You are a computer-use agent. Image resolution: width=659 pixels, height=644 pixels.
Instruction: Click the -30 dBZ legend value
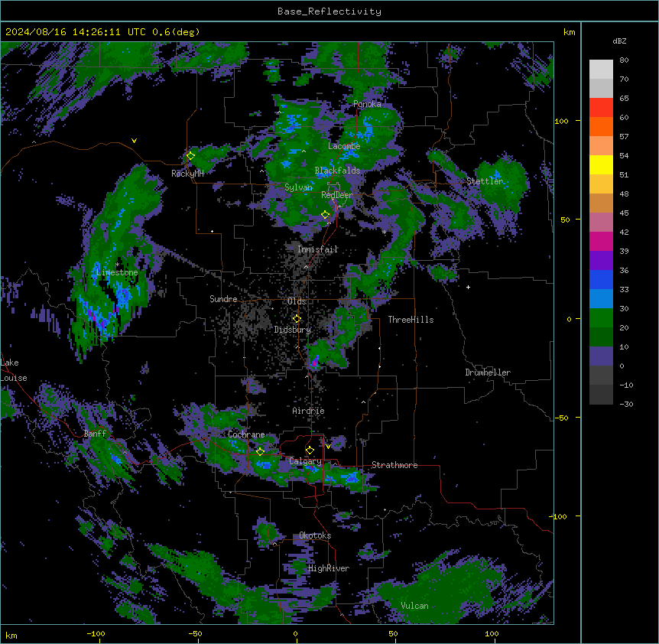click(x=626, y=404)
